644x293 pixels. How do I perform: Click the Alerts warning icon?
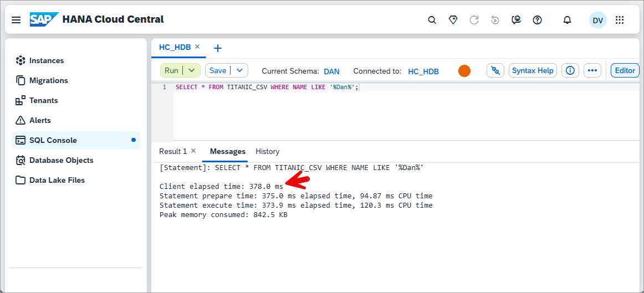pos(21,120)
